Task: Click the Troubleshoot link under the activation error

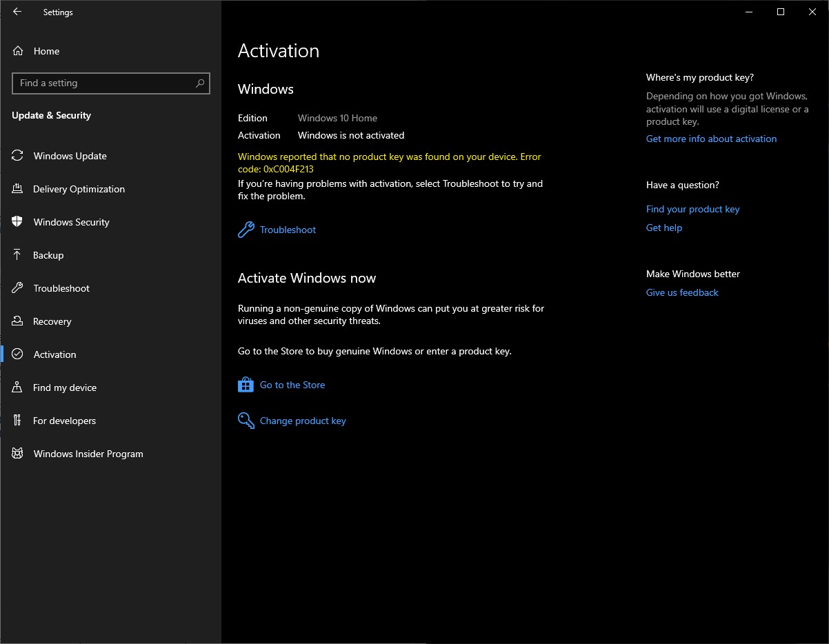Action: [288, 230]
